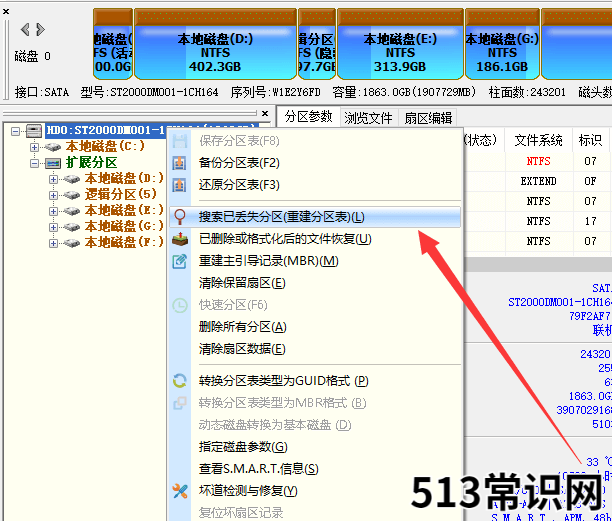Select 逻辑分区(5) in the tree
Viewport: 612px width, 523px height.
pyautogui.click(x=121, y=194)
